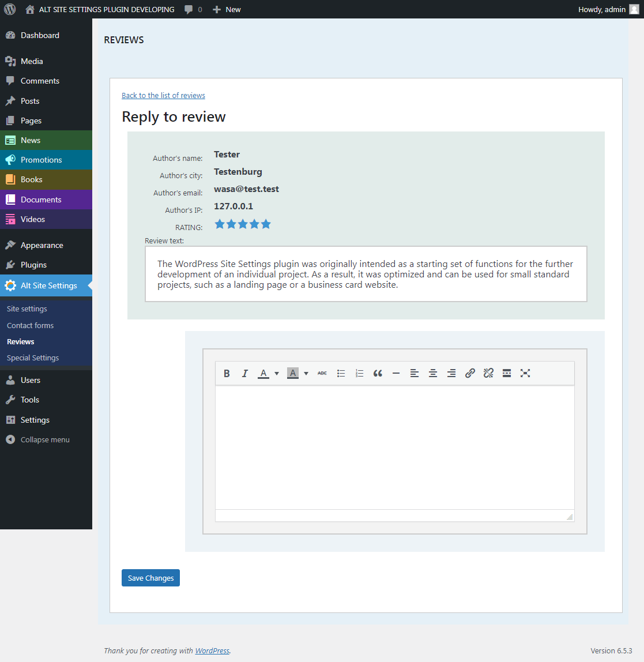Viewport: 644px width, 662px height.
Task: Open the Reviews submenu item
Action: 20,341
